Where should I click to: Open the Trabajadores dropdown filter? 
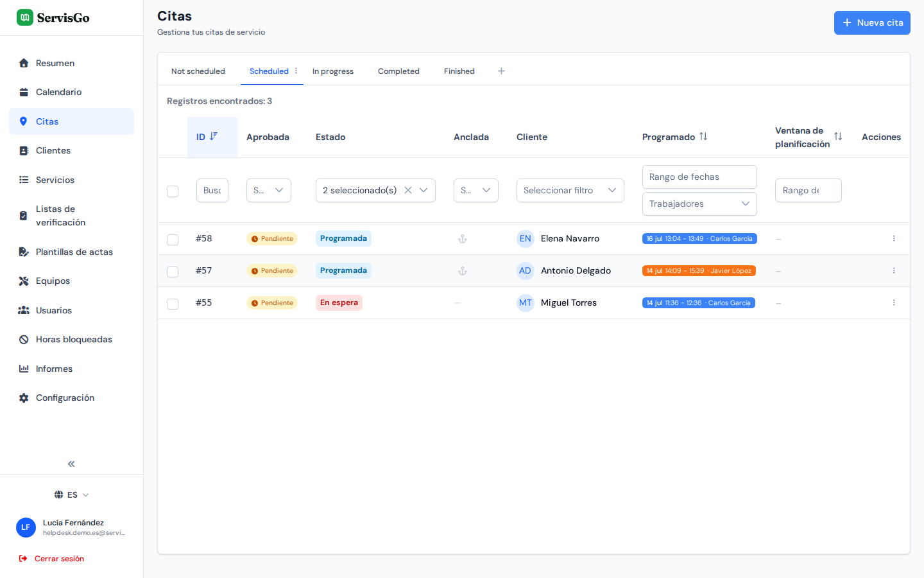pos(699,204)
